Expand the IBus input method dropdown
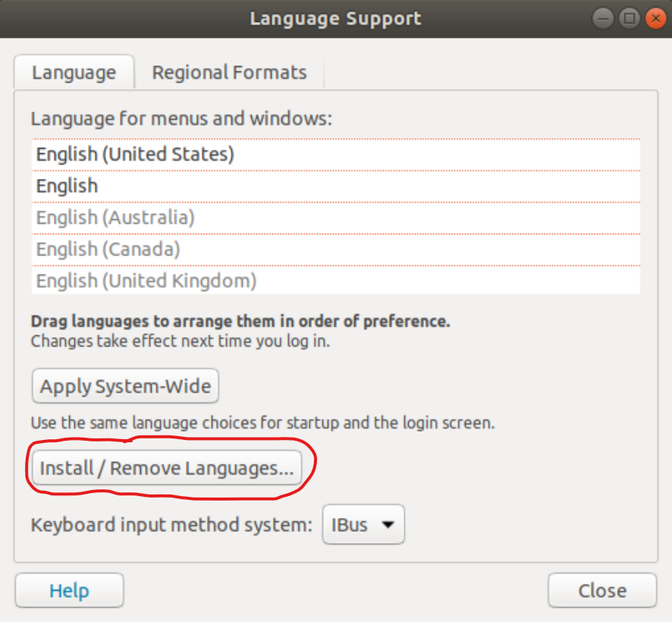The width and height of the screenshot is (672, 622). pyautogui.click(x=363, y=525)
